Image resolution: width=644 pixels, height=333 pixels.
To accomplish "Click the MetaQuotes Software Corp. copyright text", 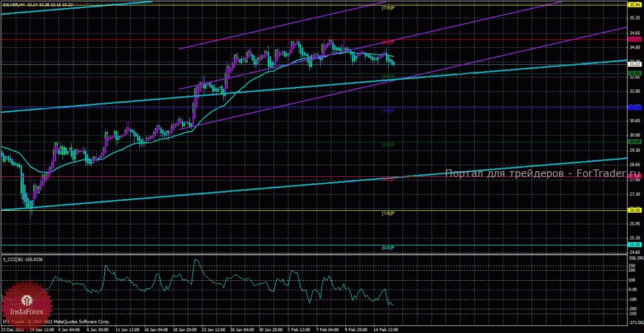I will click(65, 320).
